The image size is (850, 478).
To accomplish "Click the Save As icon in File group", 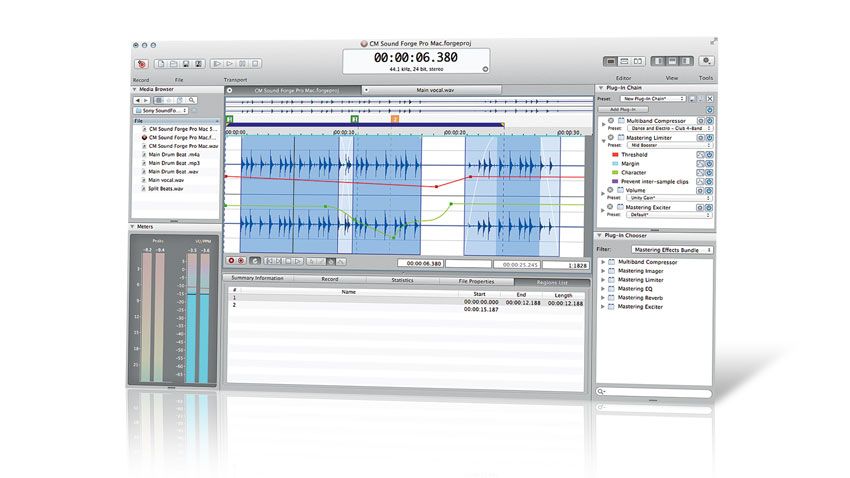I will pos(198,64).
